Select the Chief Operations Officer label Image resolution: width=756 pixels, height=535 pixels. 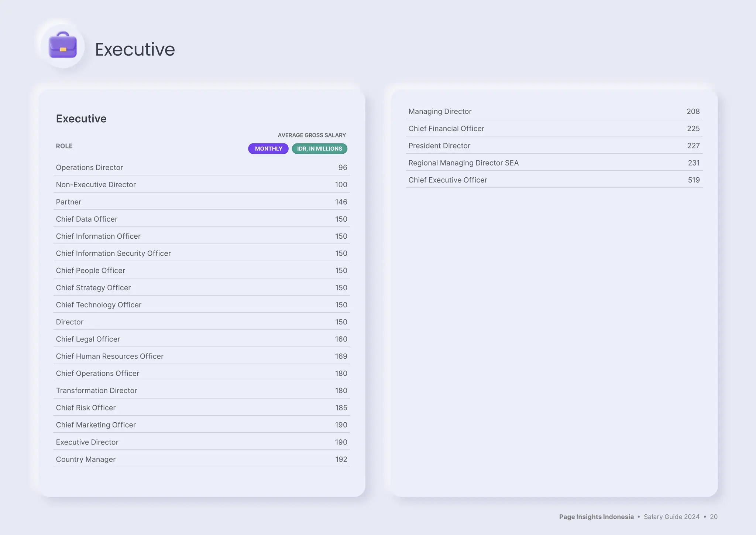97,373
